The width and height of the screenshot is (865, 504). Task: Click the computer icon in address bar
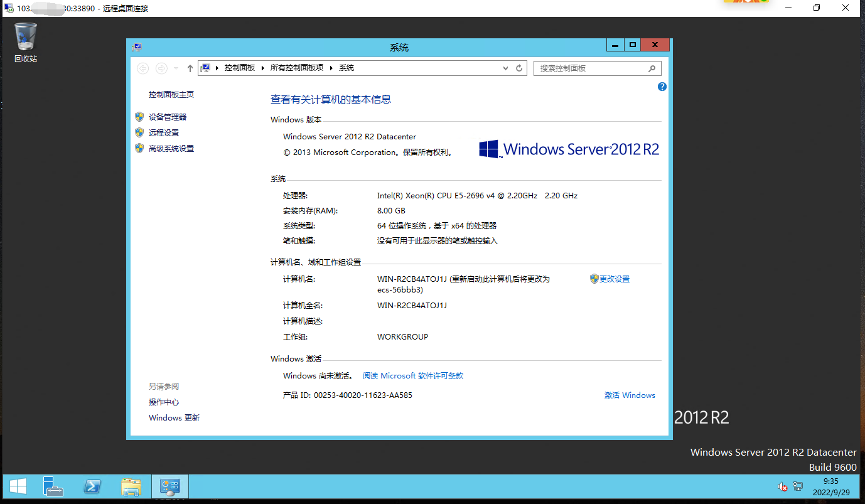click(205, 68)
